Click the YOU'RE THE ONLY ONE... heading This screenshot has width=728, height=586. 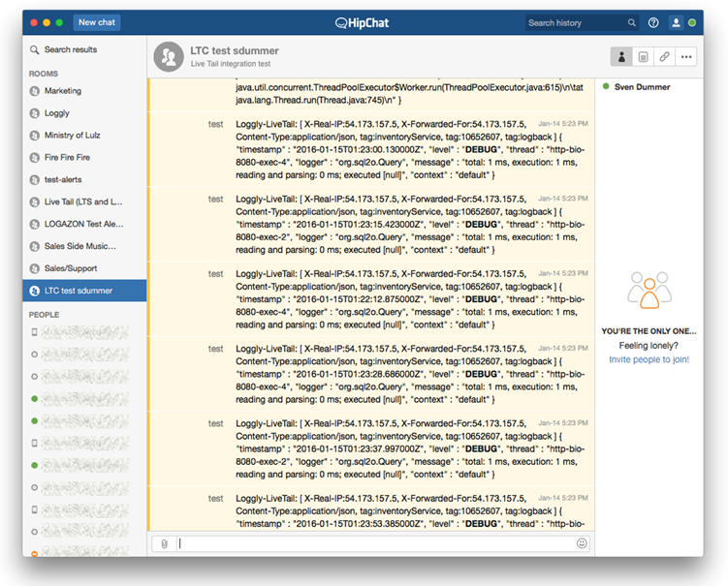pyautogui.click(x=649, y=331)
